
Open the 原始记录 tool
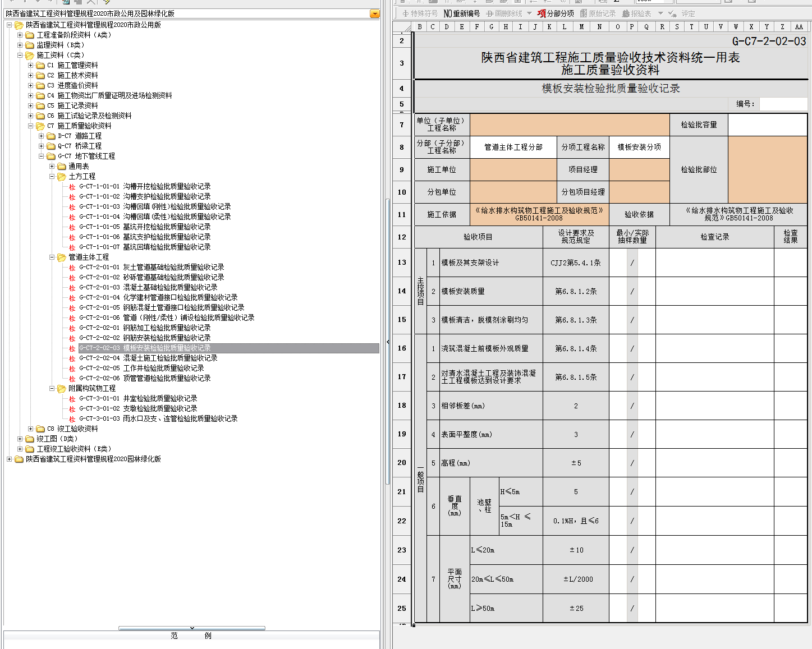point(598,13)
